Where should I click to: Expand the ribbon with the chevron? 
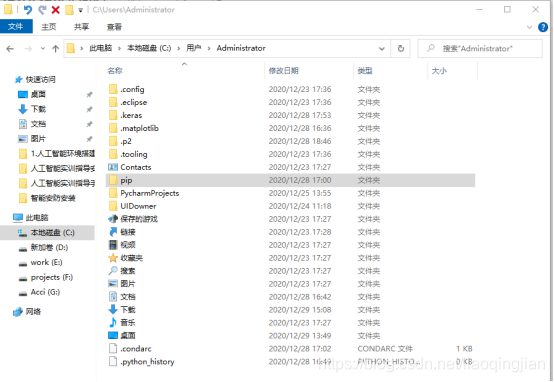pos(529,27)
